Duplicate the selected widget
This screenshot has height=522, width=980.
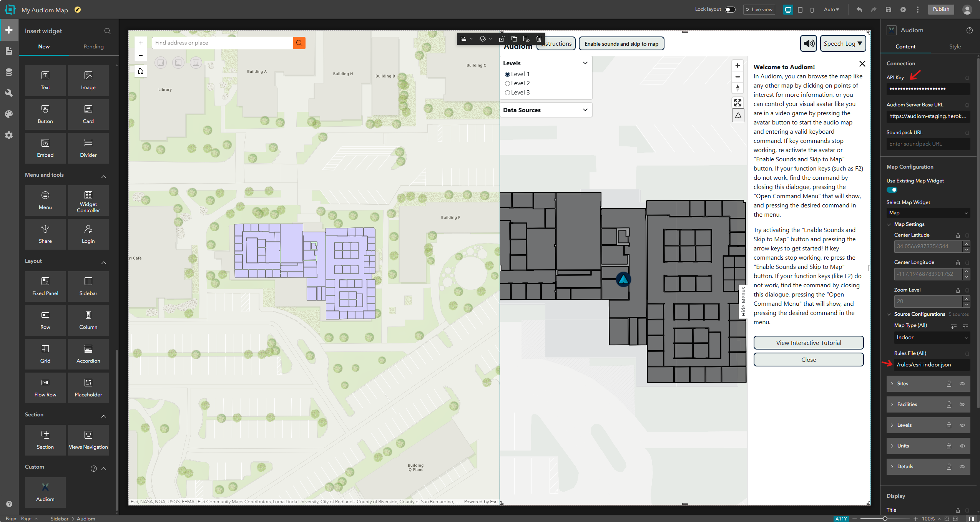tap(514, 38)
